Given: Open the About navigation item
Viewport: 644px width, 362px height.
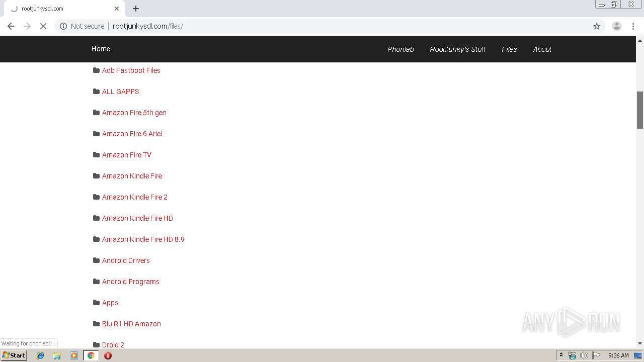Looking at the screenshot, I should point(542,49).
